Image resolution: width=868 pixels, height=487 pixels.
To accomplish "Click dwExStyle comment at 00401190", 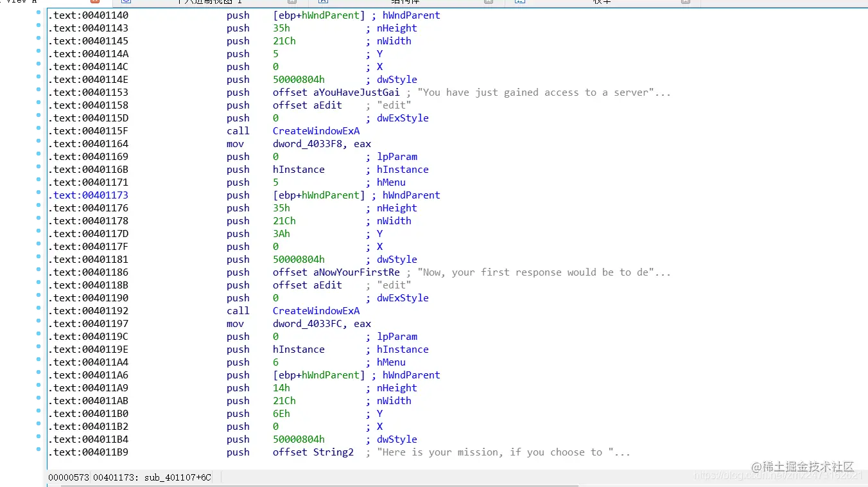I will click(x=403, y=298).
